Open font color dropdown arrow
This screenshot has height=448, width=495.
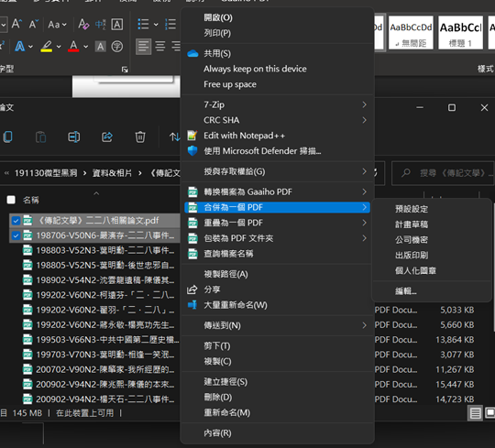[86, 47]
